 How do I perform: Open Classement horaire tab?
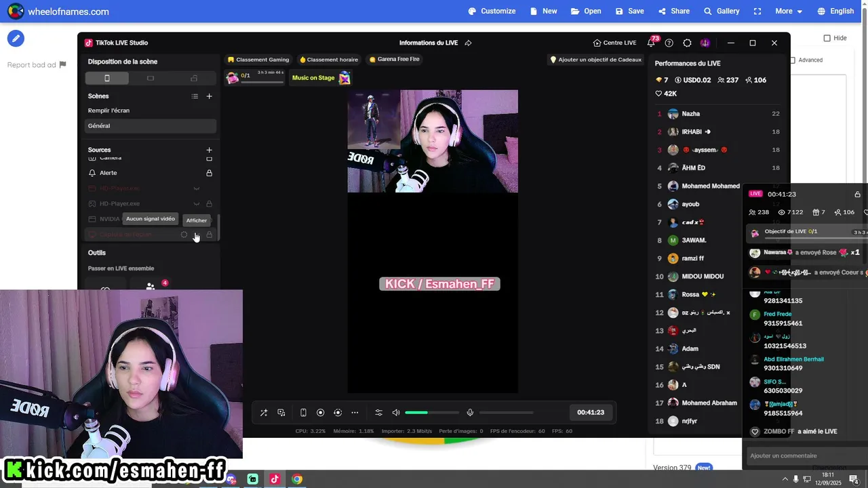[x=329, y=60]
